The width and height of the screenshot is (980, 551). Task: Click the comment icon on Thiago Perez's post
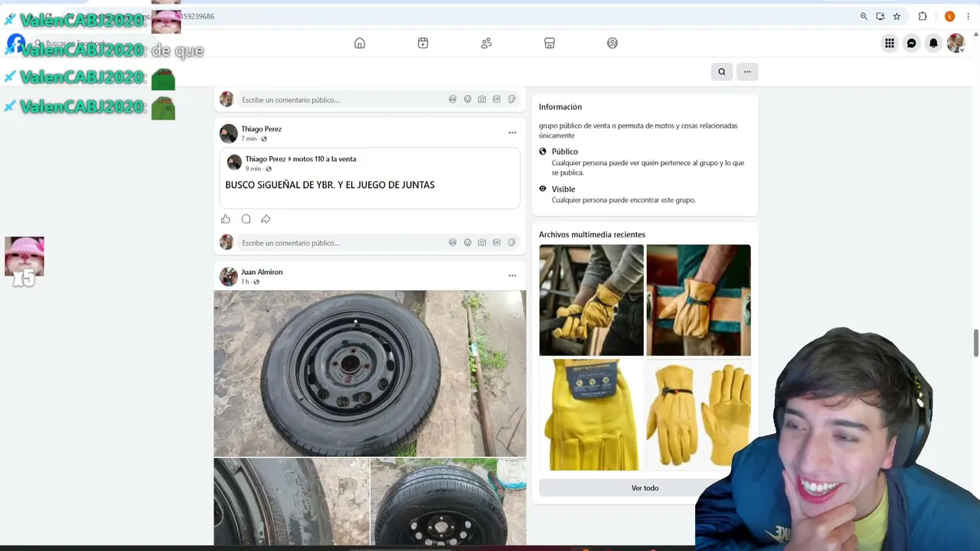(x=246, y=219)
